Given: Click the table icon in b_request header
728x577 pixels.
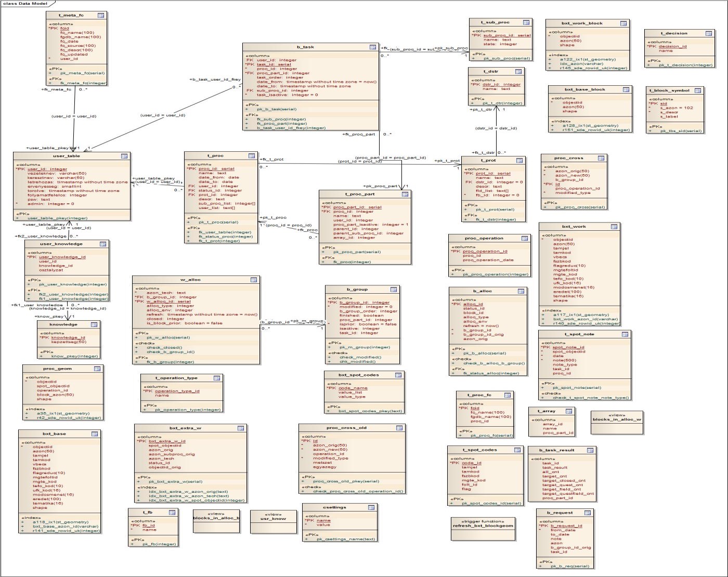Looking at the screenshot, I should 587,513.
